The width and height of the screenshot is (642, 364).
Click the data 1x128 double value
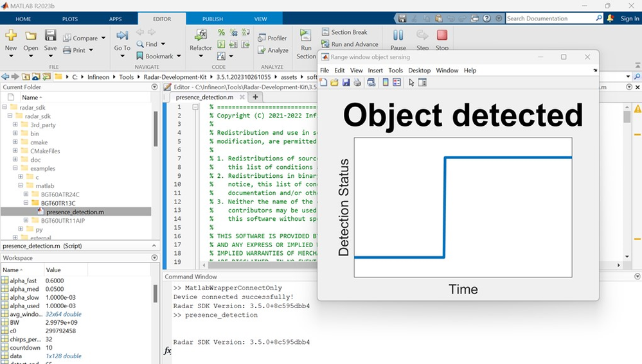[x=63, y=356]
